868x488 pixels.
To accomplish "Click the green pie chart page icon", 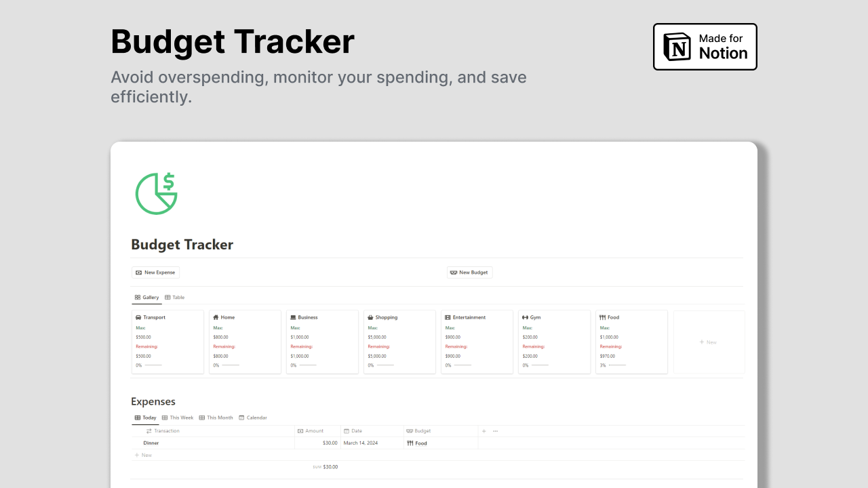I will [x=157, y=194].
